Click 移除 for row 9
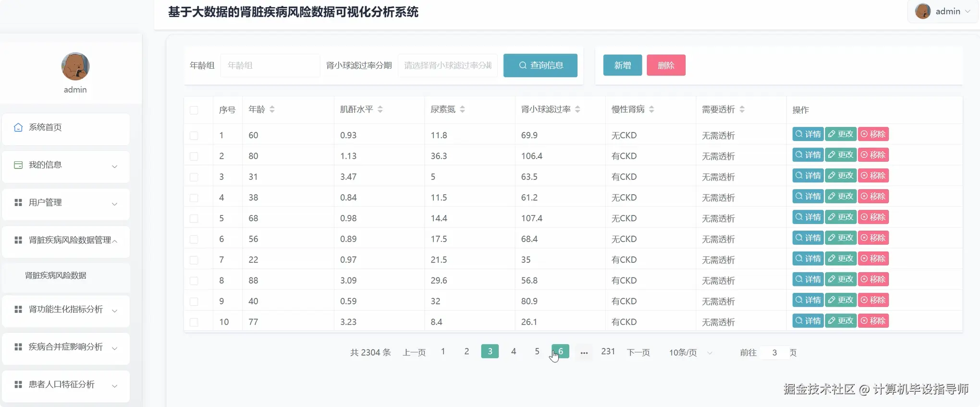 click(x=873, y=300)
